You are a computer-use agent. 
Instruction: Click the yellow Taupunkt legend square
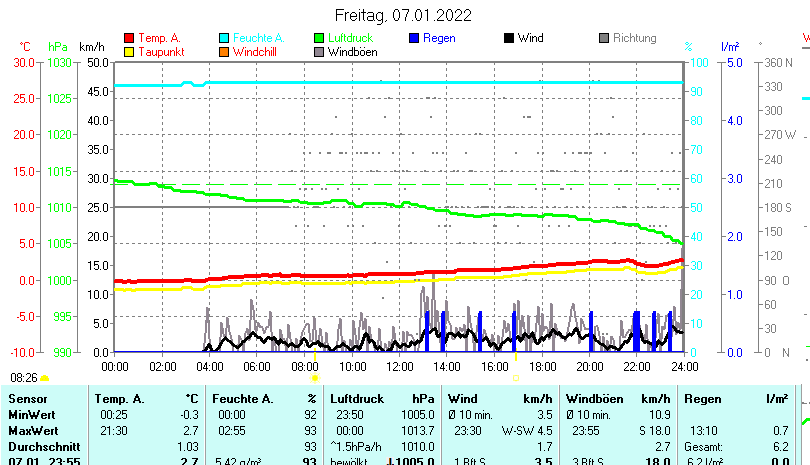(129, 51)
